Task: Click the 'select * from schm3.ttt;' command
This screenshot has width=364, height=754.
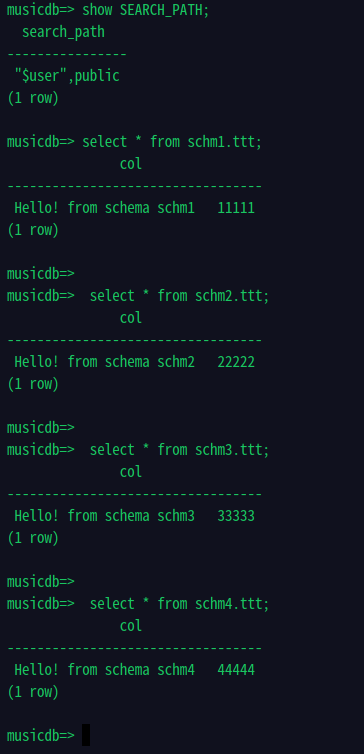Action: 180,450
